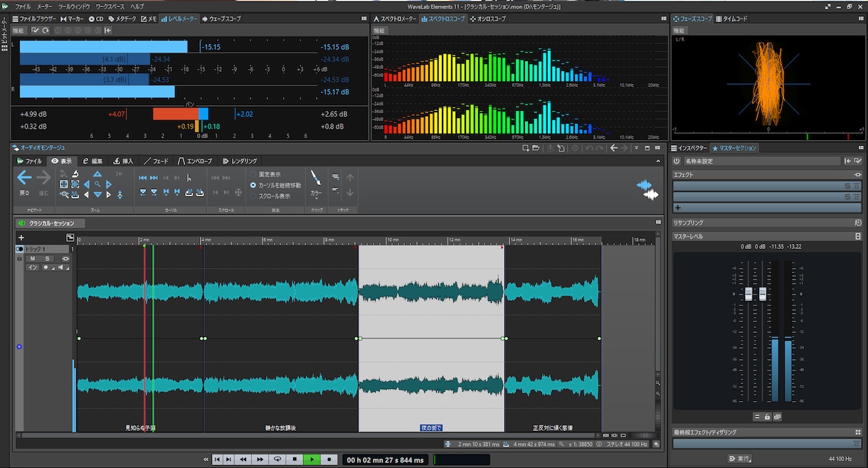The width and height of the screenshot is (868, 468).
Task: Open the スペクトロメーター tab
Action: click(x=395, y=18)
